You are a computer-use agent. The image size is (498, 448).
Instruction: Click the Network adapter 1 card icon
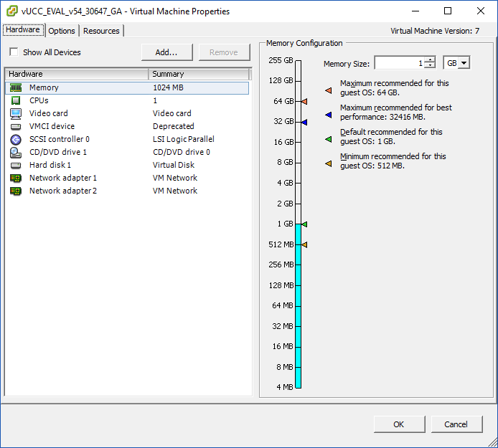[x=16, y=178]
